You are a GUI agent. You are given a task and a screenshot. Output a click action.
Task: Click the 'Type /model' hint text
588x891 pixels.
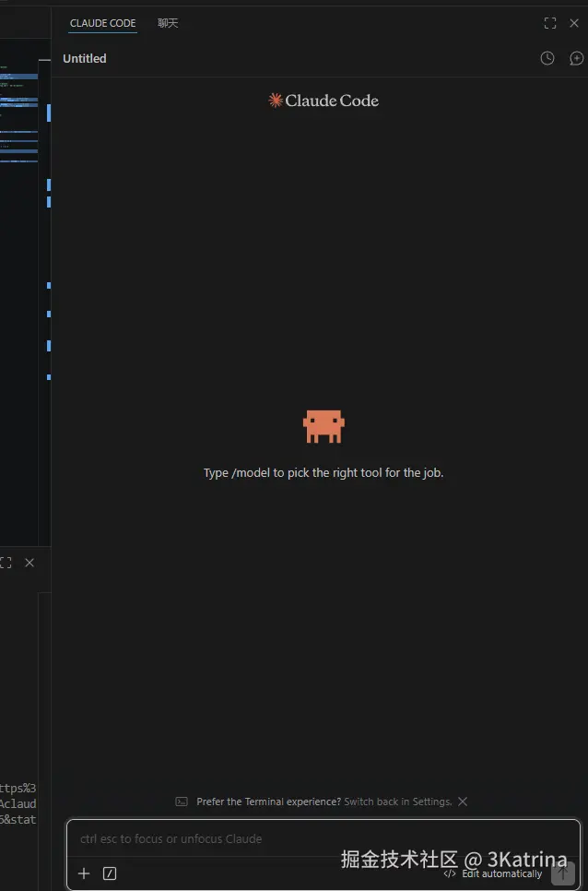(x=323, y=473)
